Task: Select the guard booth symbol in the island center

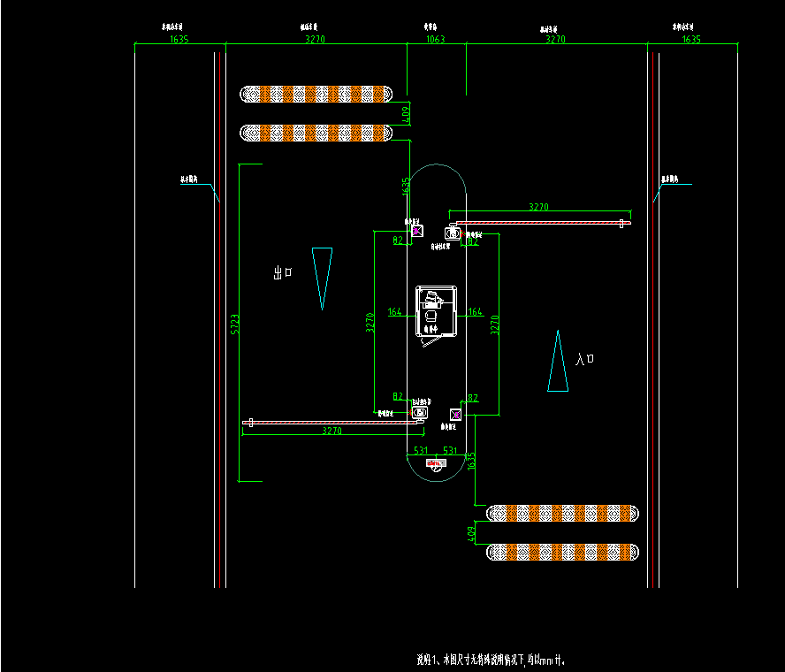Action: click(436, 310)
